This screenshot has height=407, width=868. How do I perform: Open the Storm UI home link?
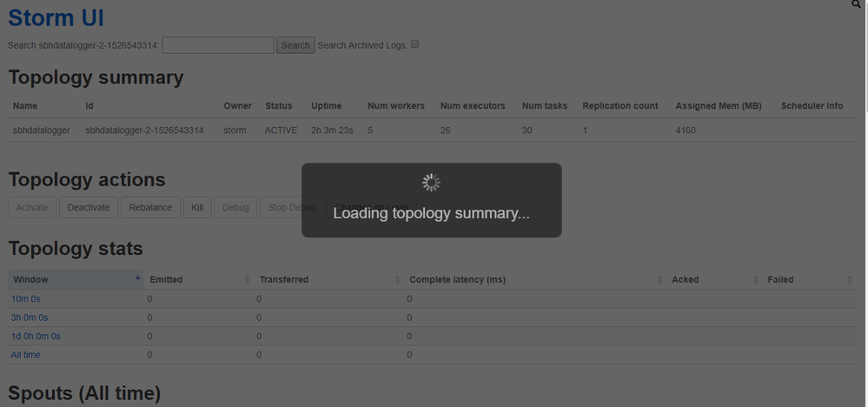click(56, 18)
